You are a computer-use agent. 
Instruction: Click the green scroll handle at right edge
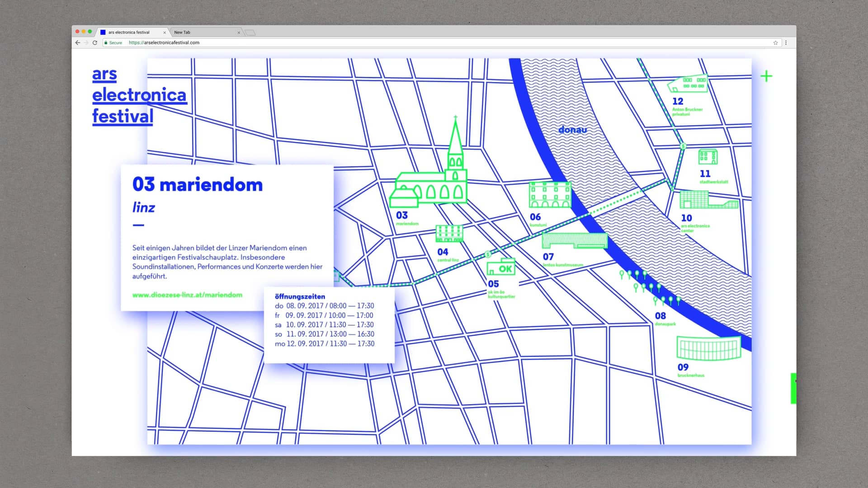793,388
